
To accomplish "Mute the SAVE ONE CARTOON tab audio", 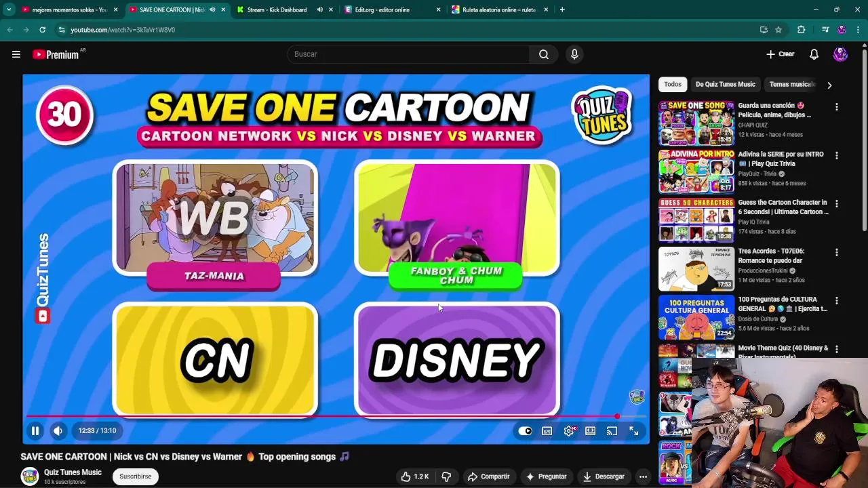I will 212,9.
